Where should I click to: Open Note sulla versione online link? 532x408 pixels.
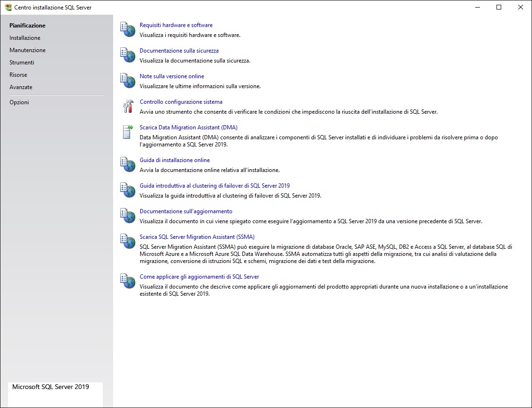(x=172, y=76)
